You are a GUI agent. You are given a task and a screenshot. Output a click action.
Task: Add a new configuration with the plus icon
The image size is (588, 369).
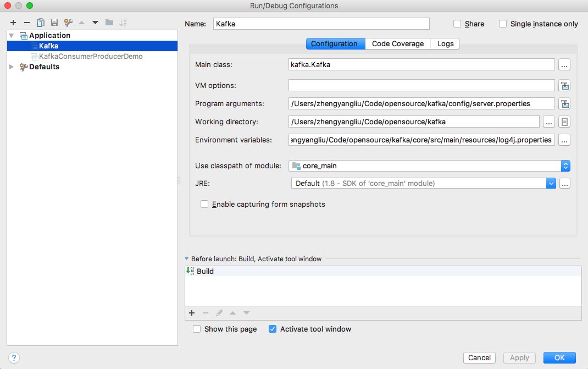click(13, 23)
